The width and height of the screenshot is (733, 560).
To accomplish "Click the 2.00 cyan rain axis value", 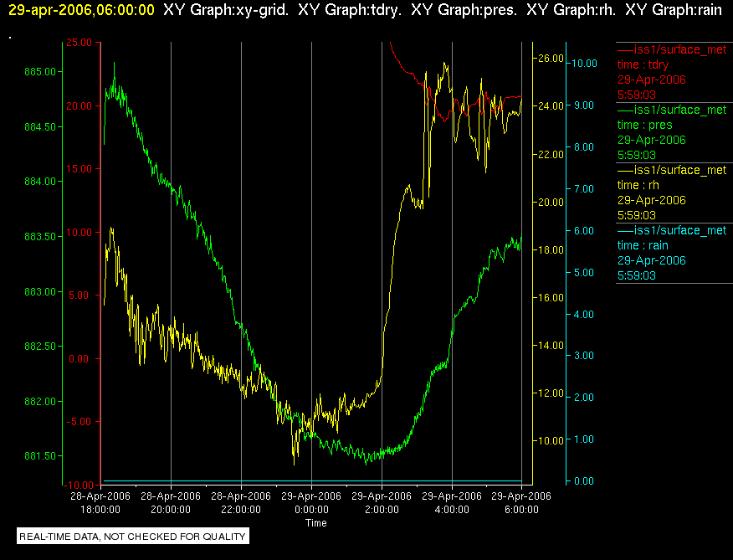I will click(x=584, y=398).
